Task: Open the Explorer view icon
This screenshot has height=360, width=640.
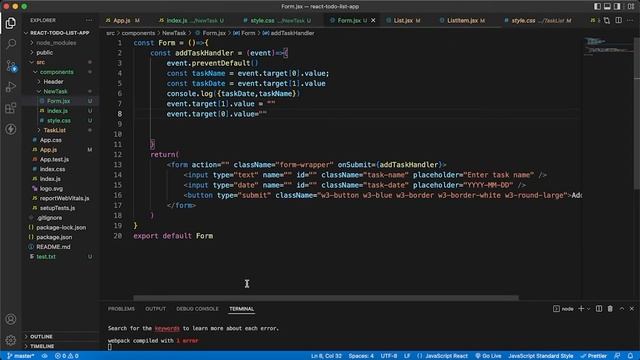Action: pos(11,23)
